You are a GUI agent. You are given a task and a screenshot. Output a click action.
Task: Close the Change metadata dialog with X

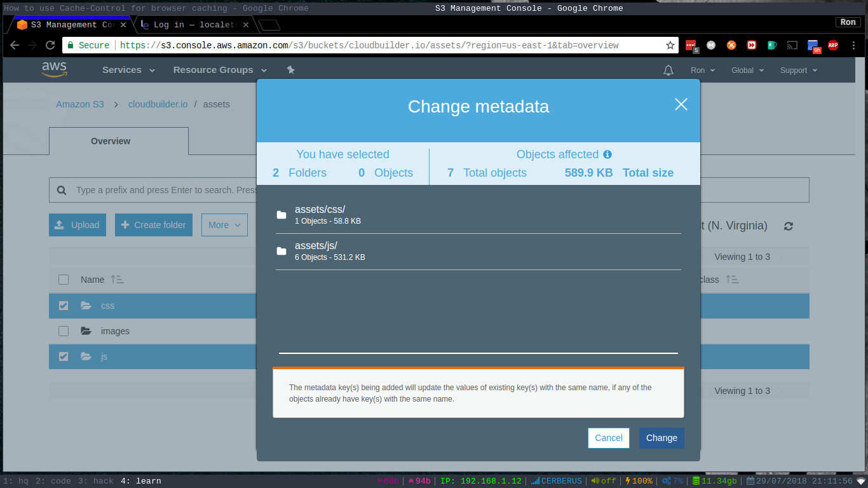681,104
